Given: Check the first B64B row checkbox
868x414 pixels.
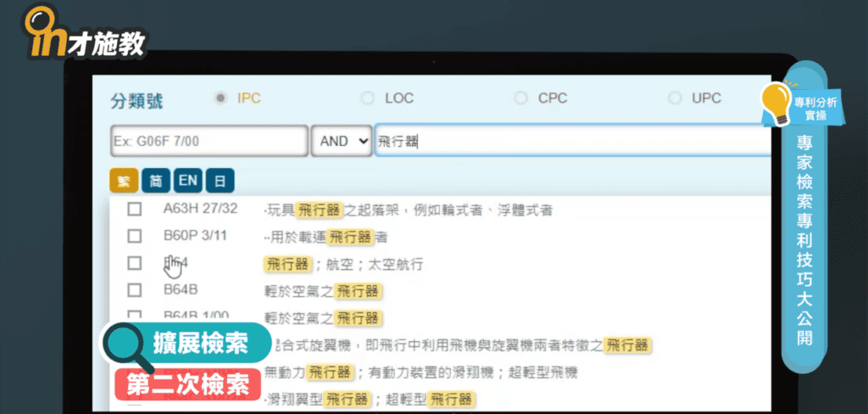Looking at the screenshot, I should (134, 291).
